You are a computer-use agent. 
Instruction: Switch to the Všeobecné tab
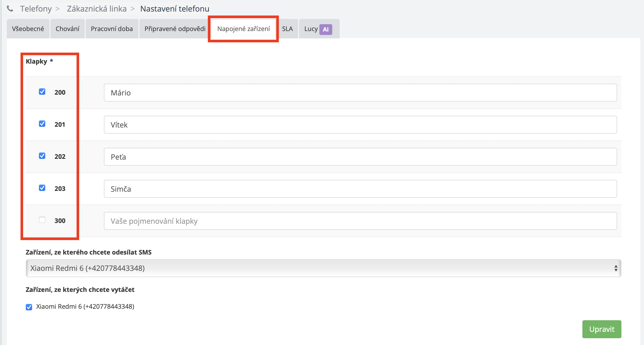tap(28, 29)
